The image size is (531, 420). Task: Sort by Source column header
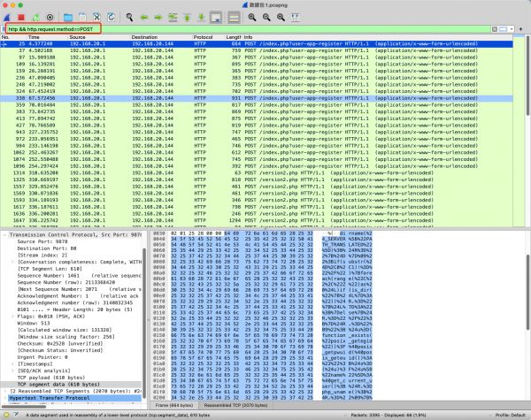(77, 37)
